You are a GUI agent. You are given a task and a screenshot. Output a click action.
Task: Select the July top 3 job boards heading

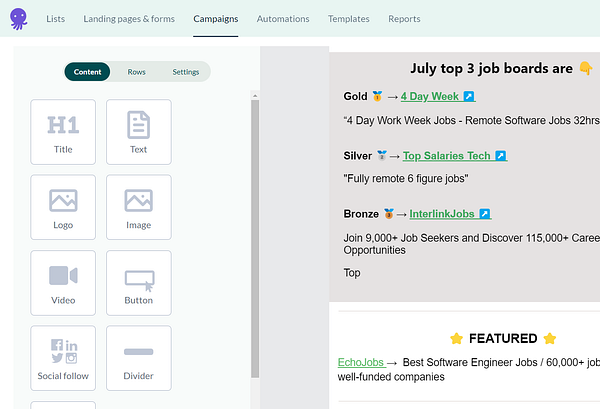pyautogui.click(x=501, y=68)
